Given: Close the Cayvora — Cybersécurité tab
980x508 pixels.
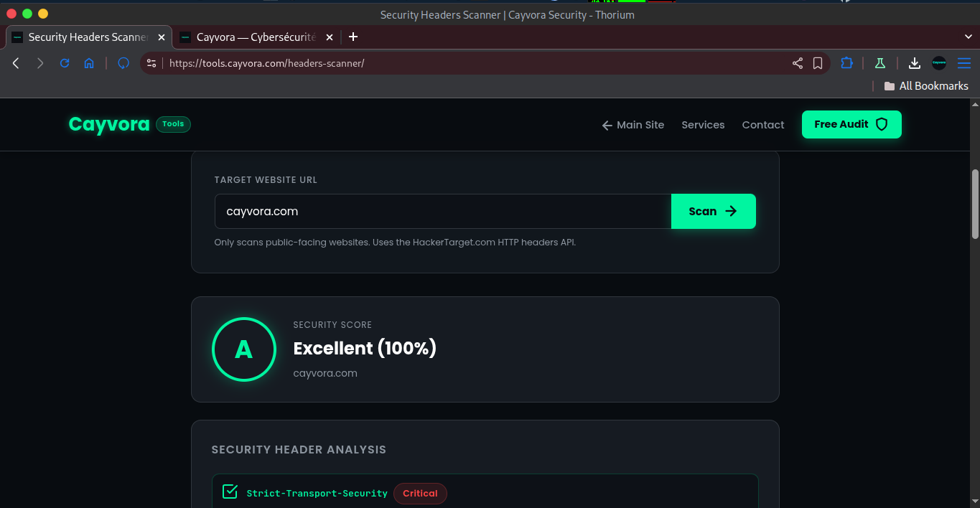Looking at the screenshot, I should (329, 37).
